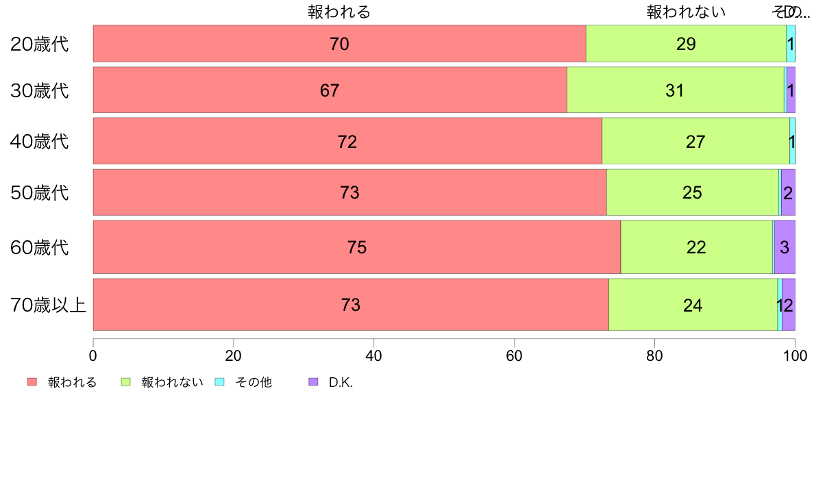This screenshot has height=504, width=814.
Task: Click the 70歳以上 row label
Action: click(x=48, y=305)
